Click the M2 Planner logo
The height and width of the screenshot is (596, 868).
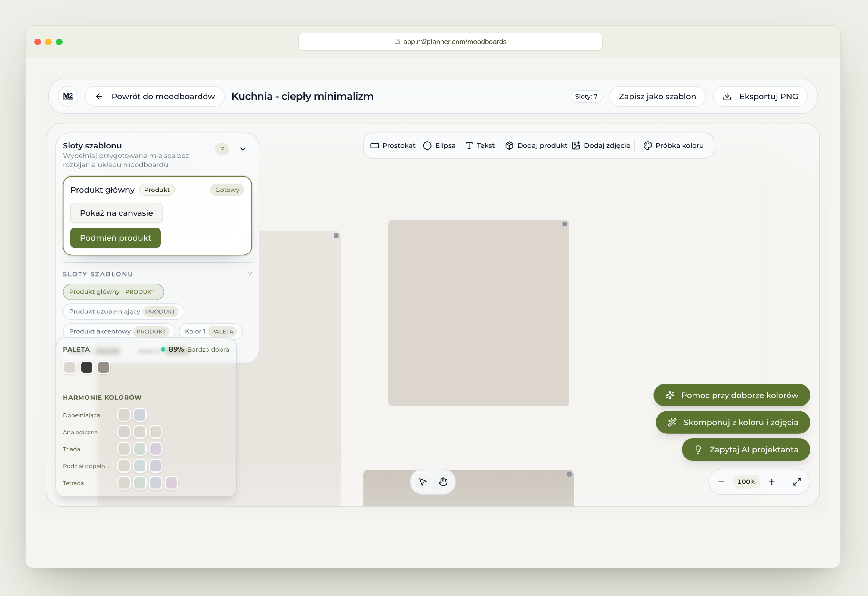click(68, 96)
